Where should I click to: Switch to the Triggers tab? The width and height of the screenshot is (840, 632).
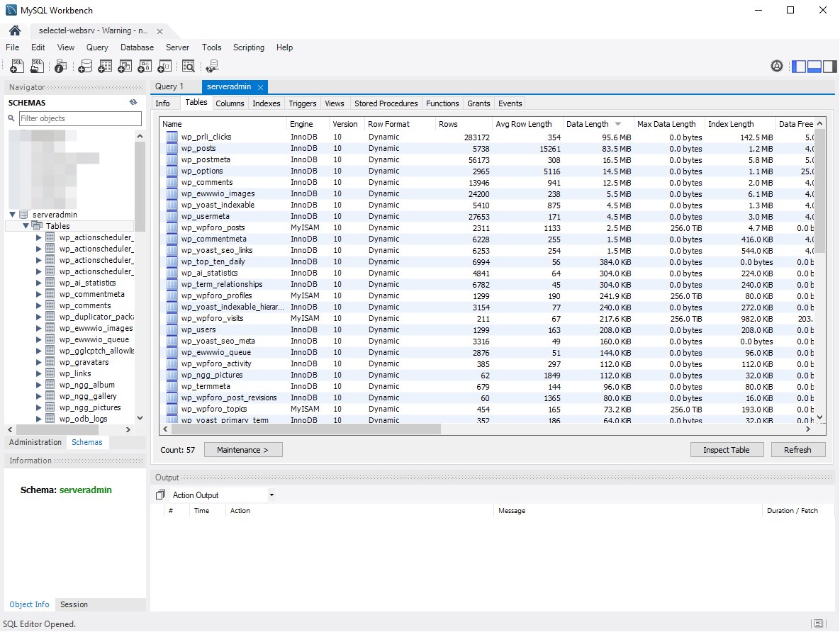303,103
